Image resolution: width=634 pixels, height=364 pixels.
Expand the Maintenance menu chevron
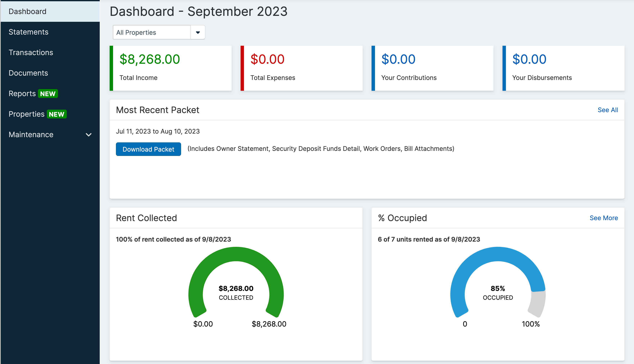tap(89, 135)
